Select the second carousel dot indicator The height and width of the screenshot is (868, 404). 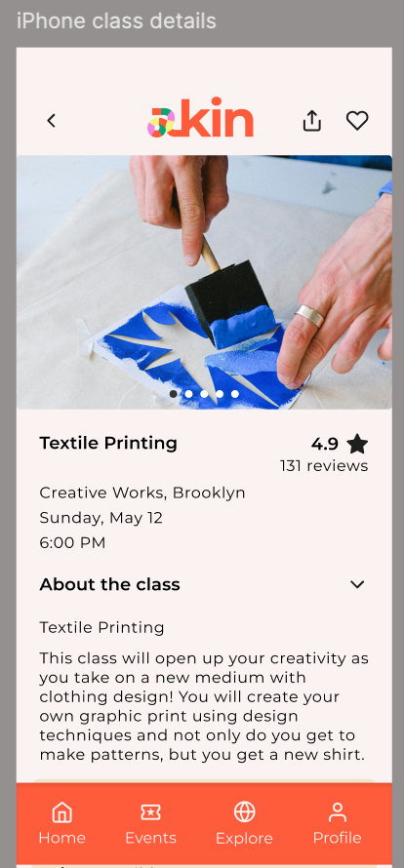[189, 394]
